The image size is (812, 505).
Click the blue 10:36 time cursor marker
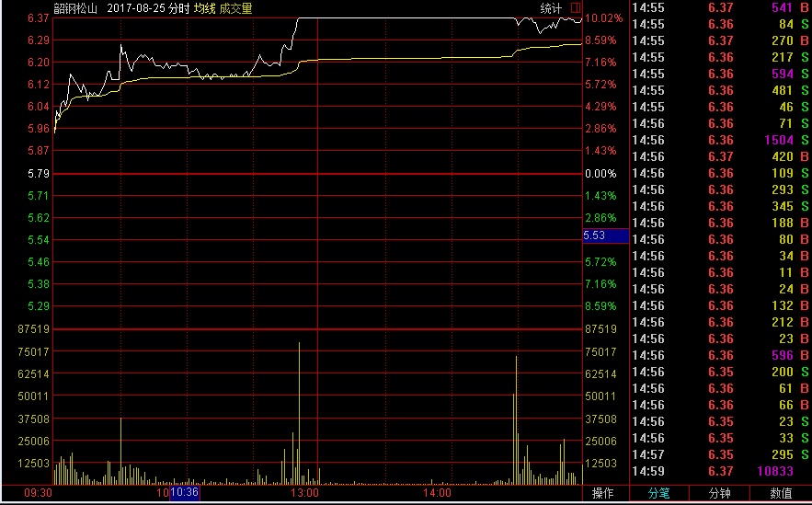tap(184, 493)
